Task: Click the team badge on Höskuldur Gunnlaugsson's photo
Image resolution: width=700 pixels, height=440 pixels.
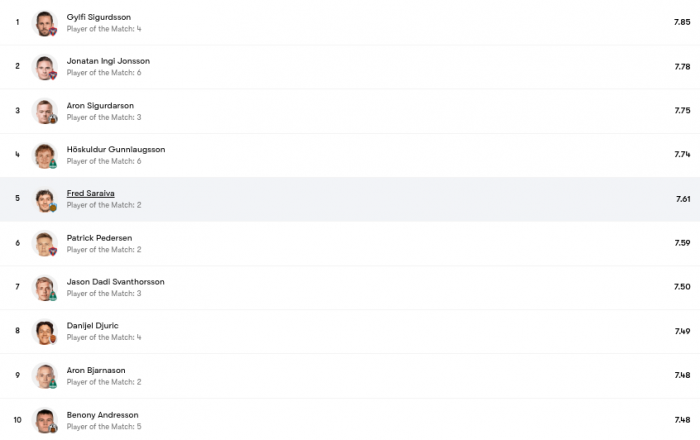Action: tap(53, 164)
